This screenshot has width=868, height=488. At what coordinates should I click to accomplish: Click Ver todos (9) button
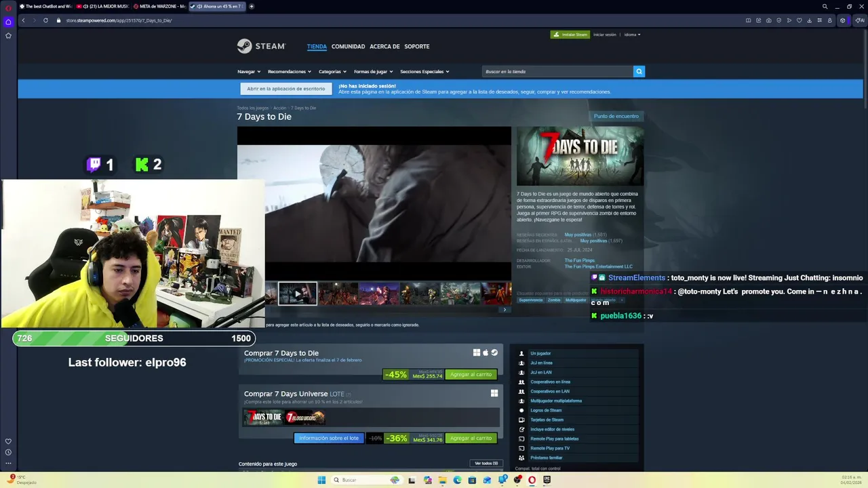[x=486, y=464]
